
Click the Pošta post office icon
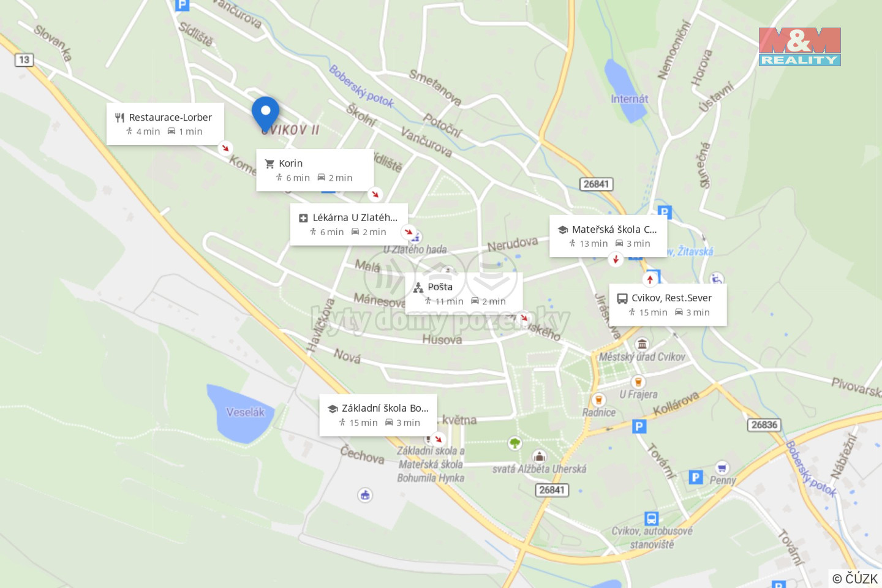[418, 287]
